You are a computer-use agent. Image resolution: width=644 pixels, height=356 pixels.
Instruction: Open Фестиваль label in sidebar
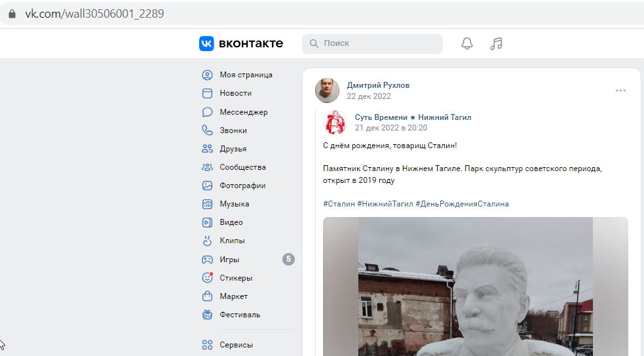[x=240, y=315]
